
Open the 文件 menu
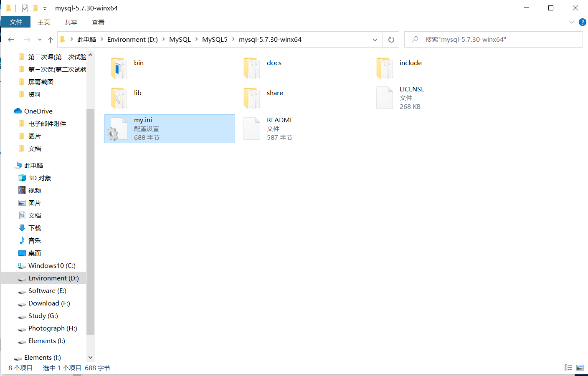coord(16,22)
